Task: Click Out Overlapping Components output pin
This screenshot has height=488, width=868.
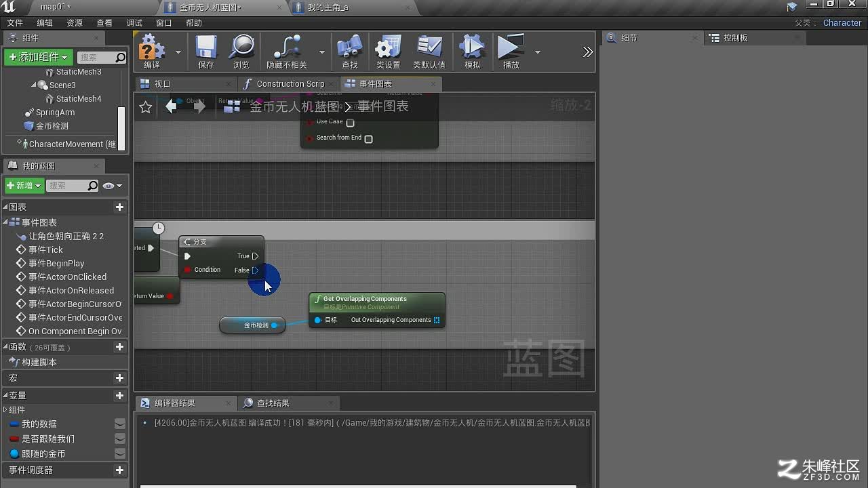Action: click(437, 320)
